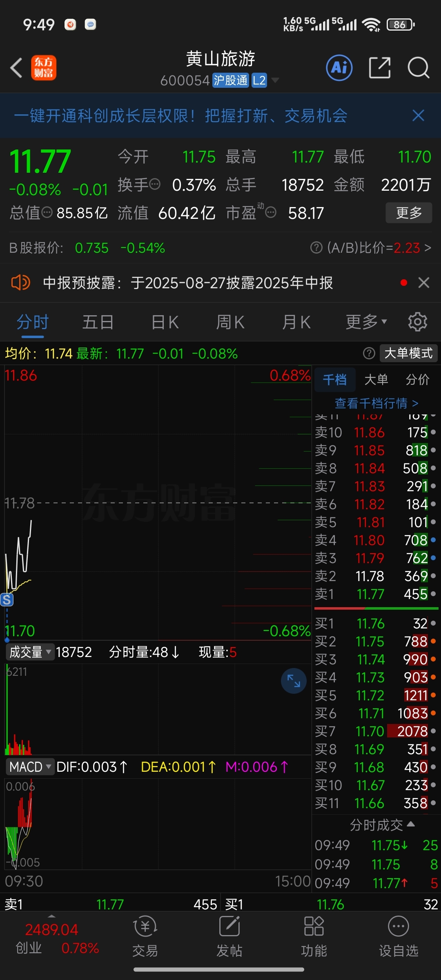Viewport: 441px width, 980px height.
Task: Collapse the 分时成交 section
Action: [x=382, y=825]
